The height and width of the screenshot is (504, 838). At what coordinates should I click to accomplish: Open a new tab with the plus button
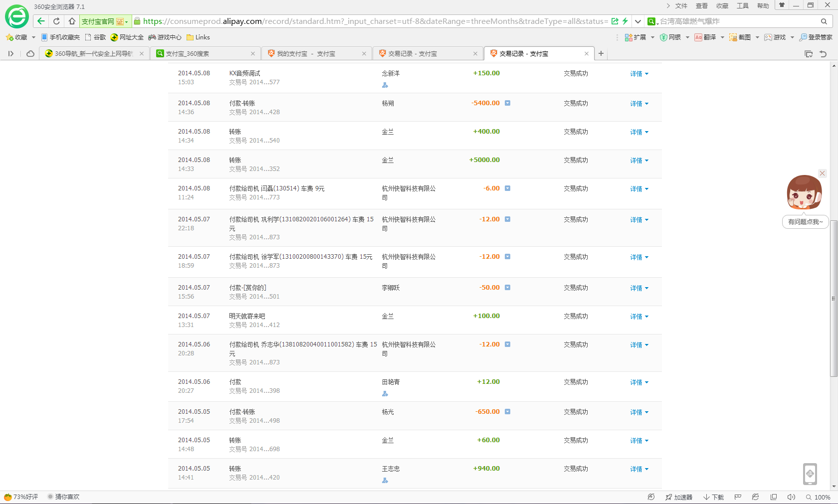tap(601, 53)
